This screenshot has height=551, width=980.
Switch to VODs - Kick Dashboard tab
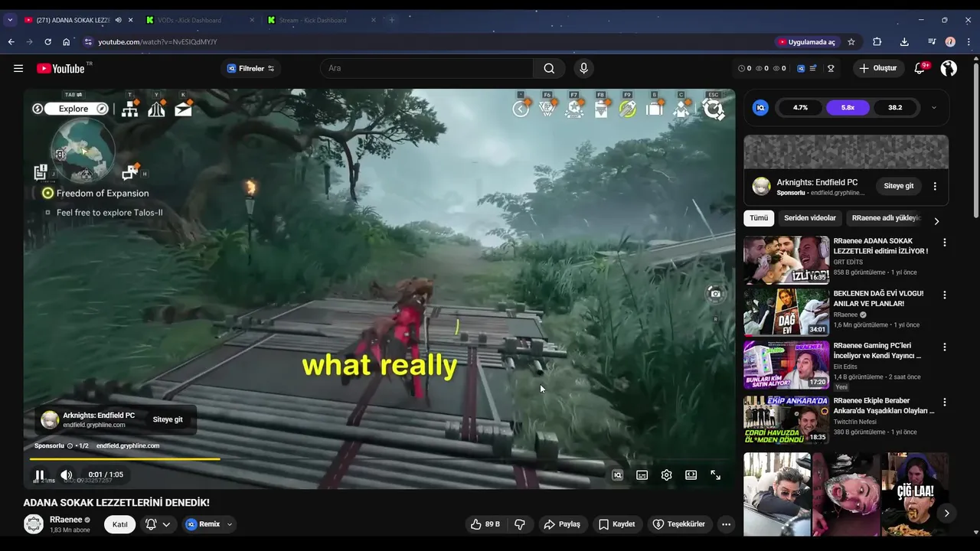(199, 20)
